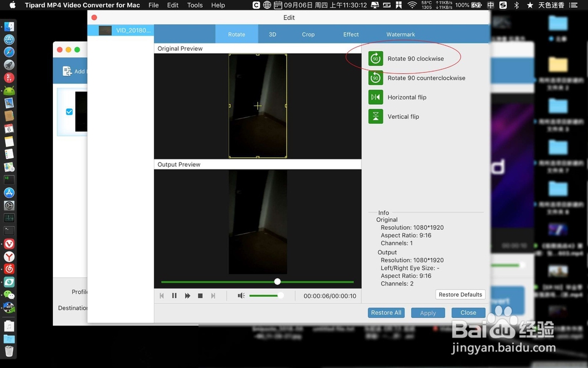Viewport: 588px width, 368px height.
Task: Click the Rotate 90 counterclockwise icon
Action: click(x=375, y=78)
